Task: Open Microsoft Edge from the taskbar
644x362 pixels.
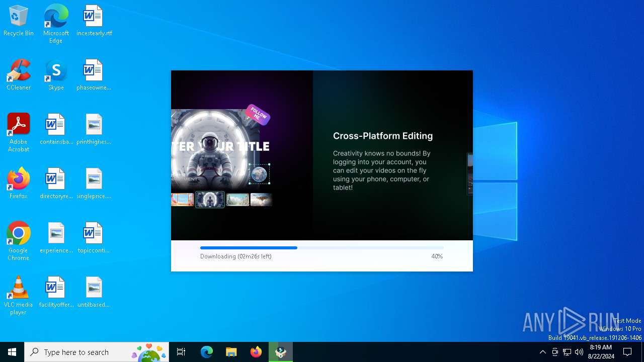Action: 207,352
